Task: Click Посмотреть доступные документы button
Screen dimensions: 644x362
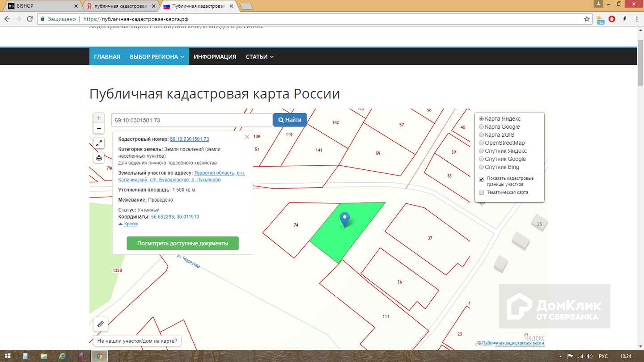Action: (x=182, y=244)
